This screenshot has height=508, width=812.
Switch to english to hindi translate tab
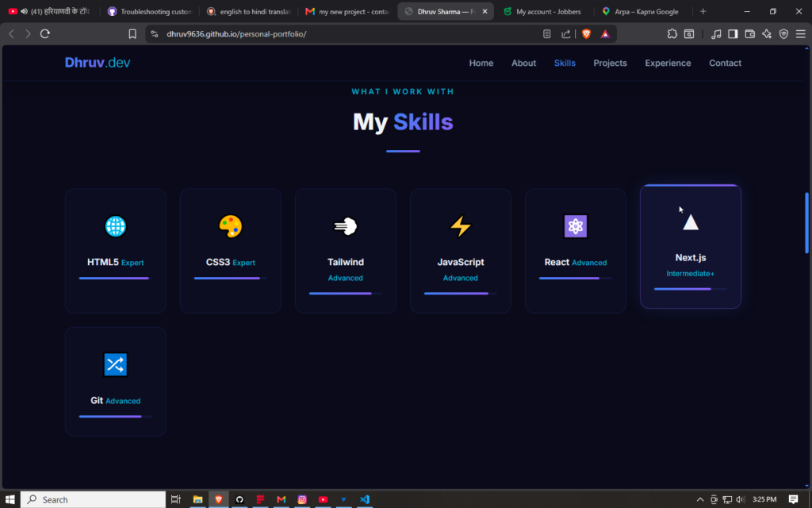click(248, 11)
